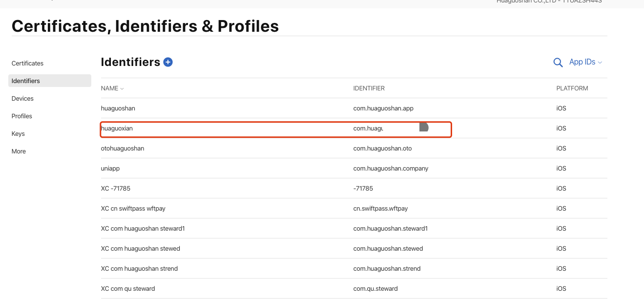The width and height of the screenshot is (644, 302).
Task: Click com.huaguoshan.app identifier cell
Action: (383, 108)
